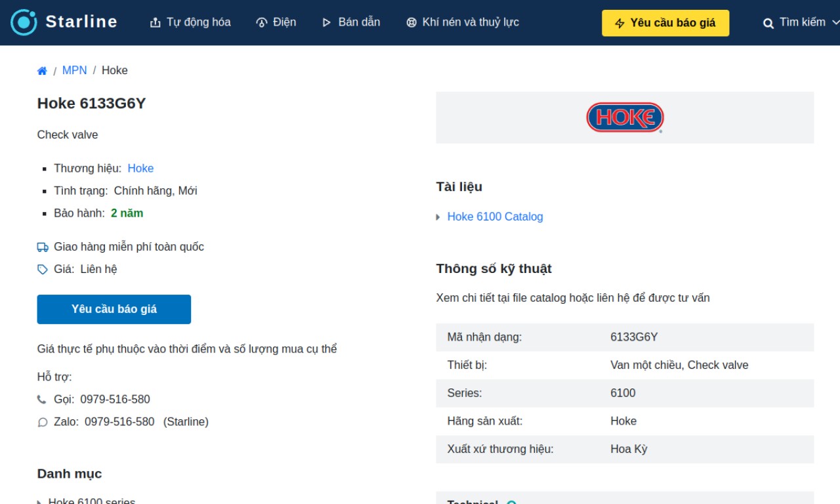Screen dimensions: 840x504
Task: Click the yellow Yêu cầu báo giá button
Action: click(665, 23)
